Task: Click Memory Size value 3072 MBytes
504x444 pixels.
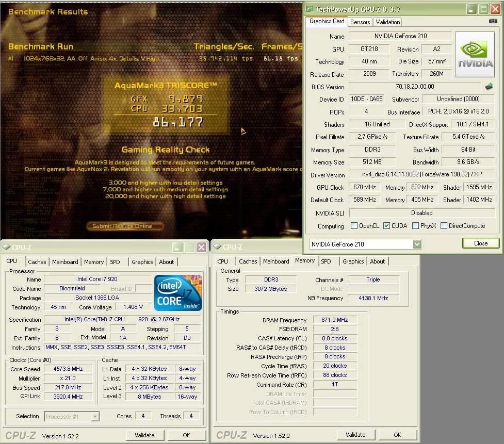Action: pos(271,289)
